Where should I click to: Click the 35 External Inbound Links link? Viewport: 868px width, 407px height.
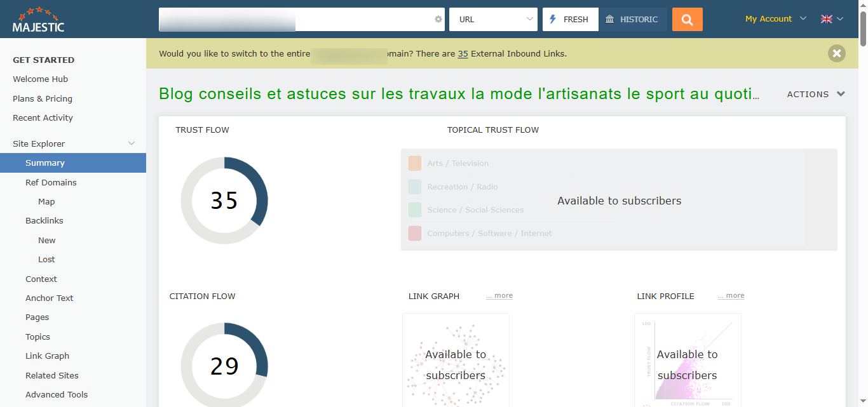tap(463, 54)
